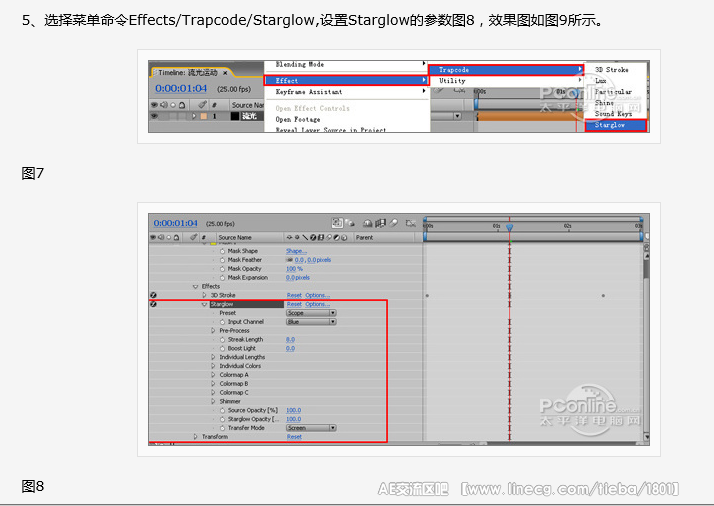Toggle the effect switch for 3D Stroke
This screenshot has height=506, width=714.
coord(153,295)
